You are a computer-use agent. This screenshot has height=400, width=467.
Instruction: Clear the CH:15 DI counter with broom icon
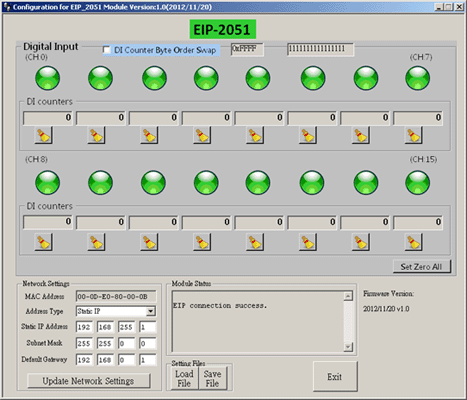click(x=414, y=242)
